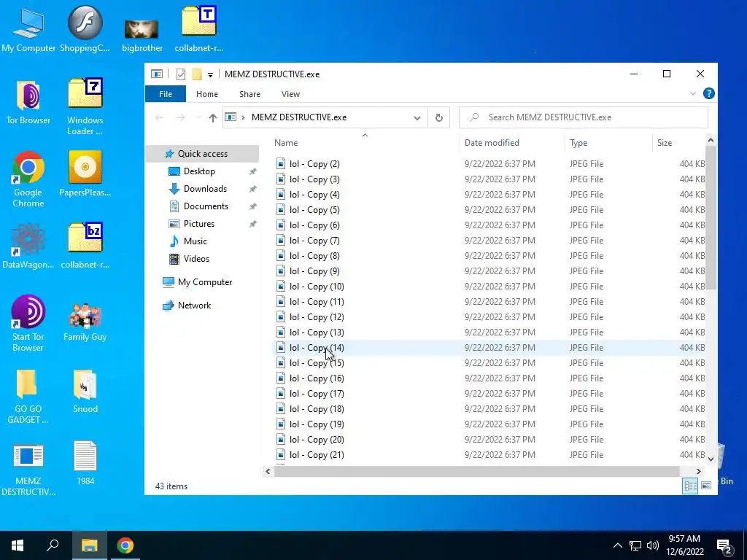Expand address bar previous locations dropdown
This screenshot has width=747, height=560.
click(x=417, y=117)
